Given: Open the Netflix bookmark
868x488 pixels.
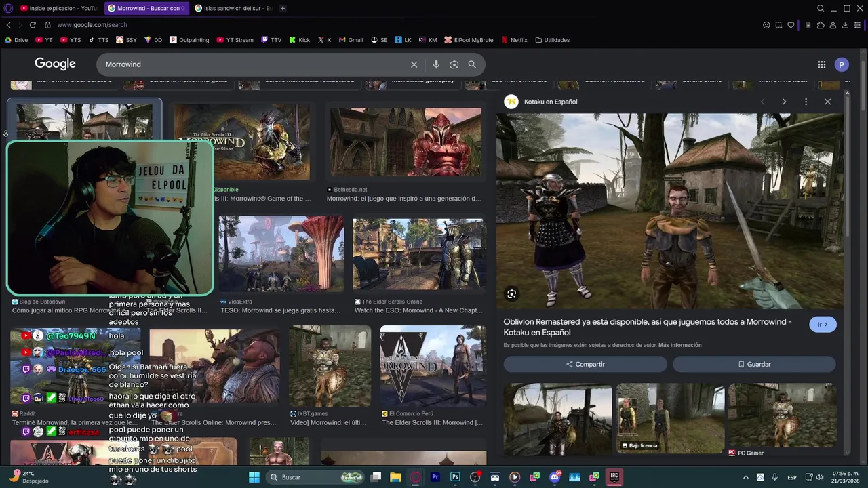Looking at the screenshot, I should (x=514, y=40).
